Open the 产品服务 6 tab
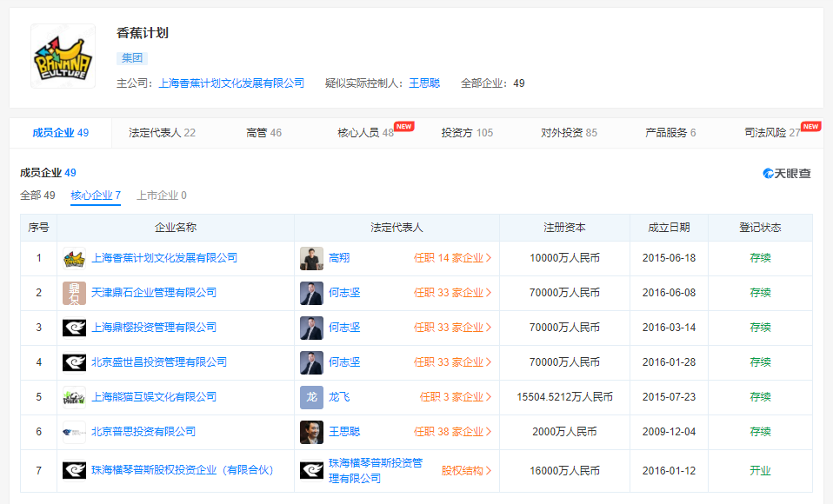The height and width of the screenshot is (504, 833). point(670,133)
